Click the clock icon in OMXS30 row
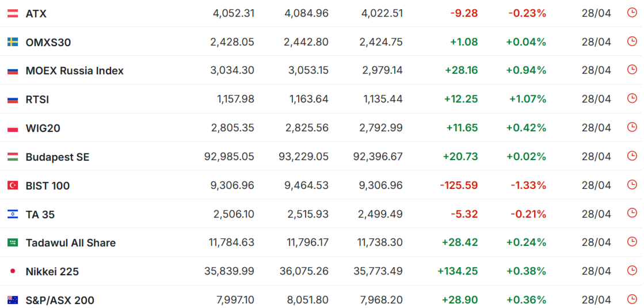The image size is (644, 308). coord(632,41)
